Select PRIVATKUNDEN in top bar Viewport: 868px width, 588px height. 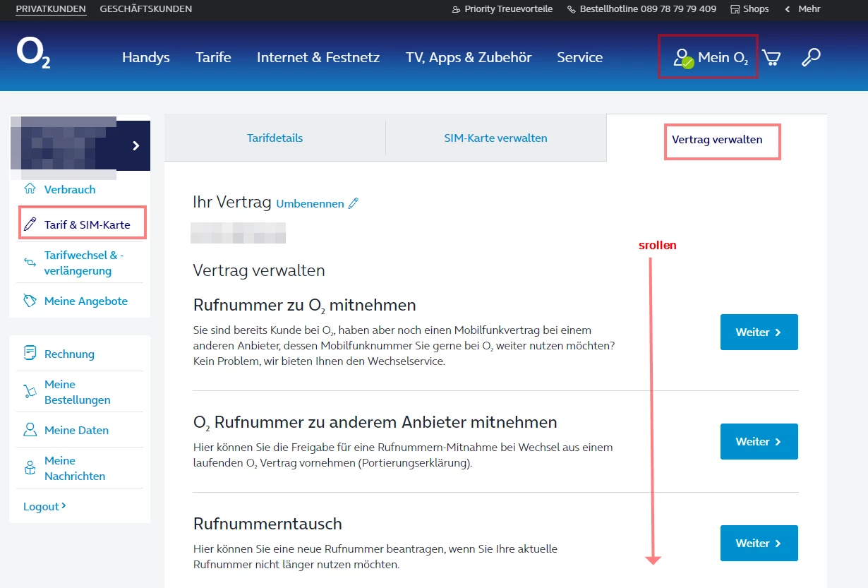(51, 9)
